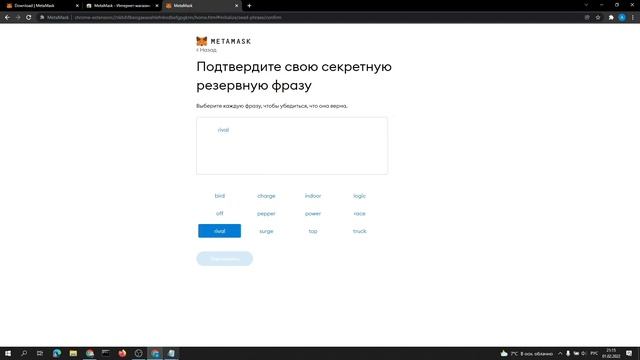Go back via the Назад link
The width and height of the screenshot is (640, 360).
point(207,50)
